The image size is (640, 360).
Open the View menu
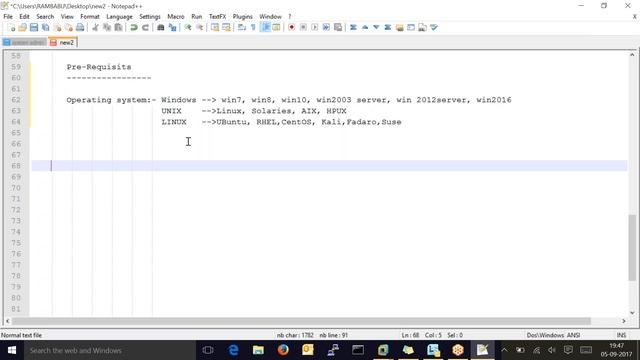[67, 17]
